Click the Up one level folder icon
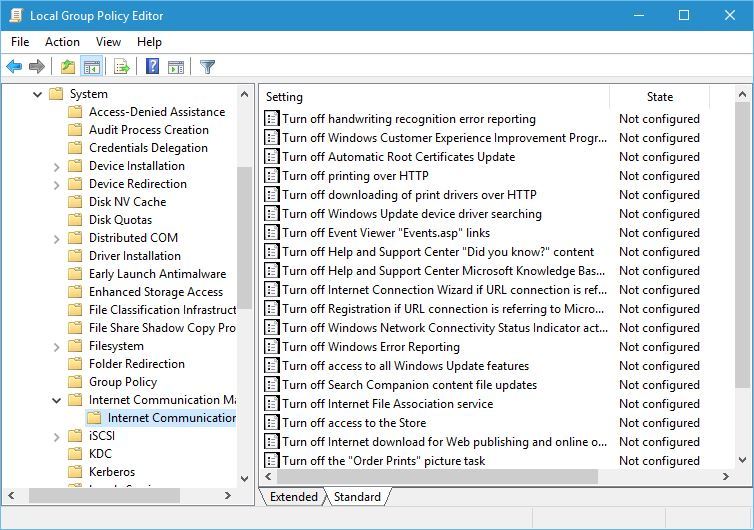754x530 pixels. point(68,66)
